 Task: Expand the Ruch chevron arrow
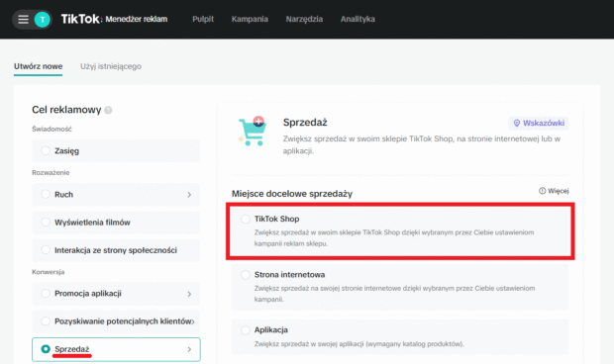189,195
